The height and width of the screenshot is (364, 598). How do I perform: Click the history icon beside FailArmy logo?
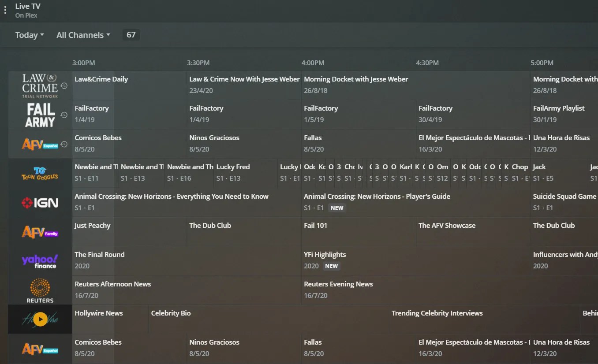point(64,115)
